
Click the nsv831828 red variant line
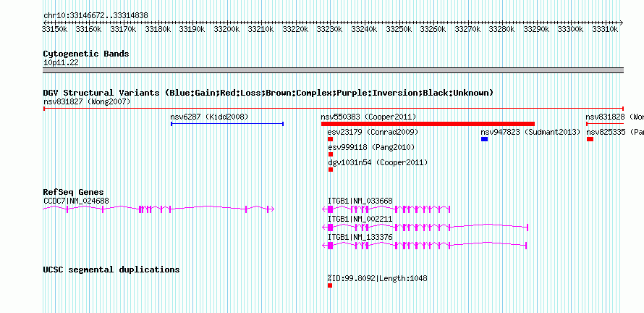tap(605, 124)
